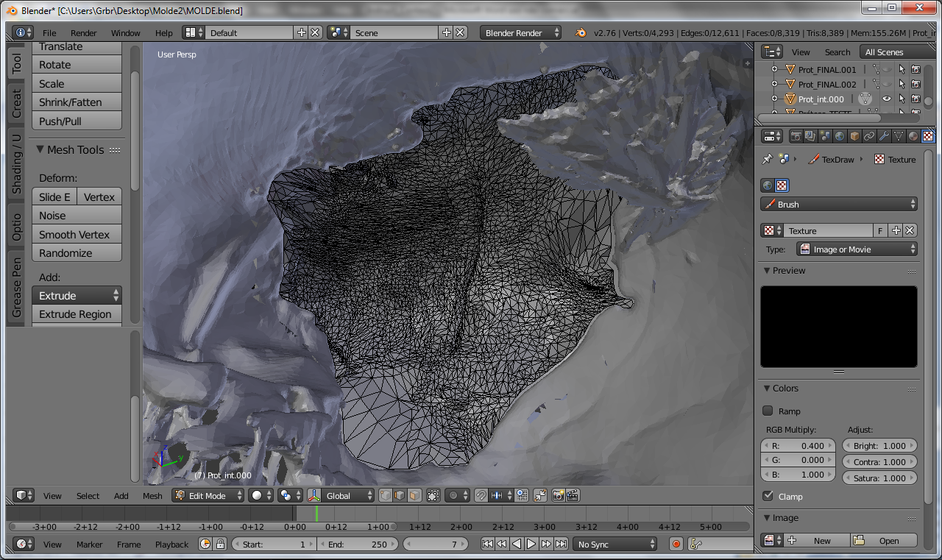Collapse the Mesh Tools panel

tap(40, 149)
